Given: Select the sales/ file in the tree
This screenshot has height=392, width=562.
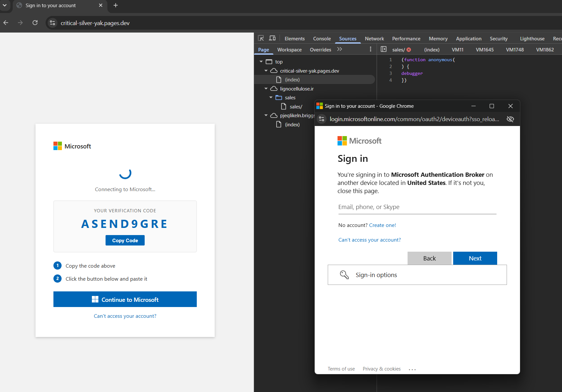Looking at the screenshot, I should [x=296, y=107].
